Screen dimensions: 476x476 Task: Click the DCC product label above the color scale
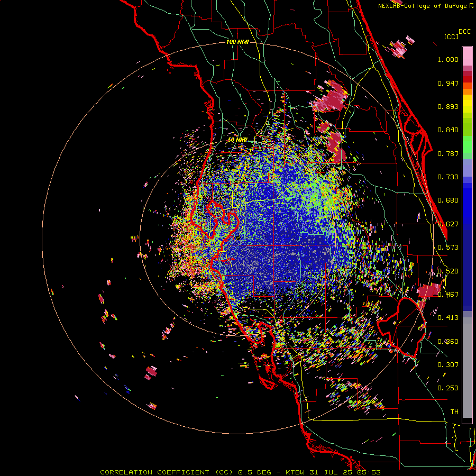(x=464, y=32)
